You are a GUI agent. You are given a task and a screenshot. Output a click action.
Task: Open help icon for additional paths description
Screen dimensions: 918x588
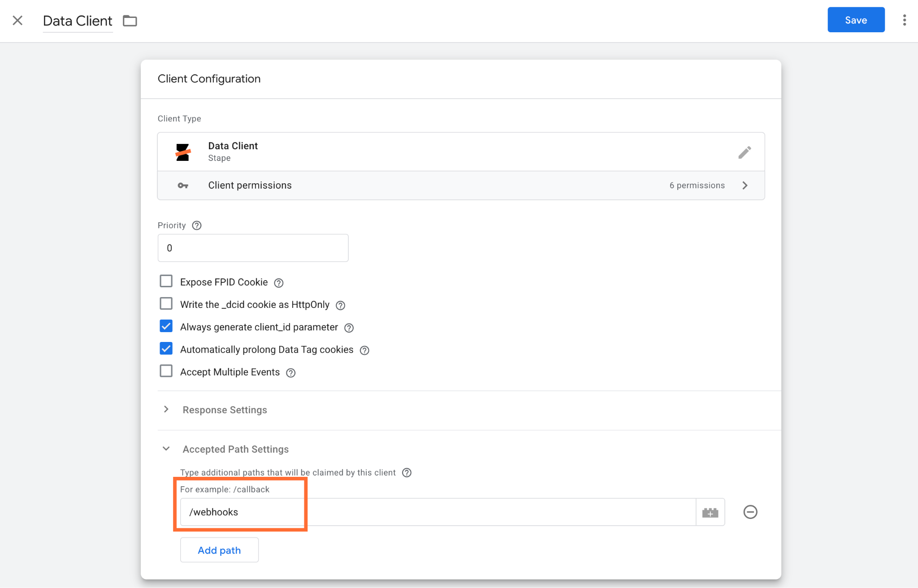point(407,473)
